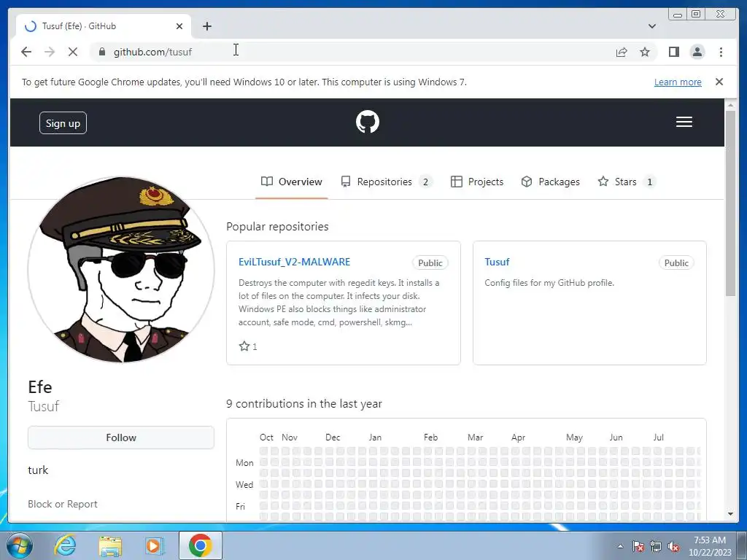
Task: Show hidden tray icons arrow
Action: coord(620,546)
